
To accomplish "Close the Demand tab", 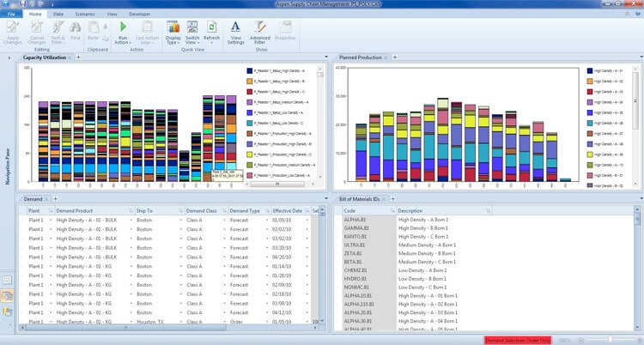I will point(46,199).
